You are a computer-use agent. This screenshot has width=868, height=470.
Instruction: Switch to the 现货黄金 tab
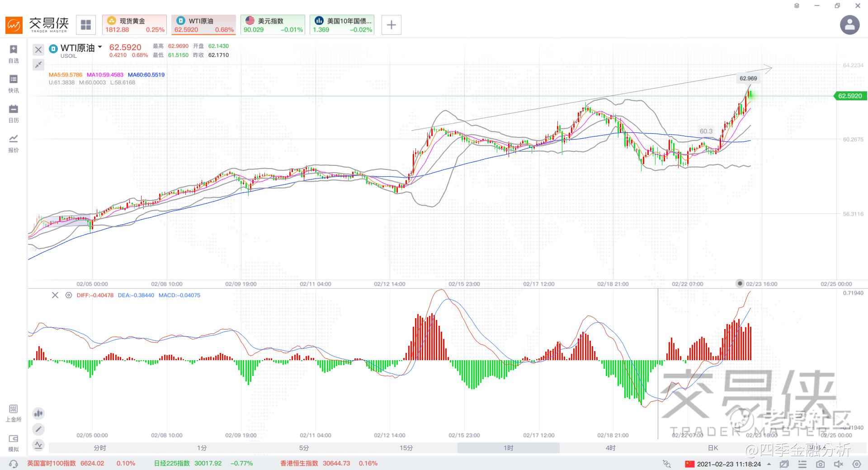pyautogui.click(x=134, y=25)
